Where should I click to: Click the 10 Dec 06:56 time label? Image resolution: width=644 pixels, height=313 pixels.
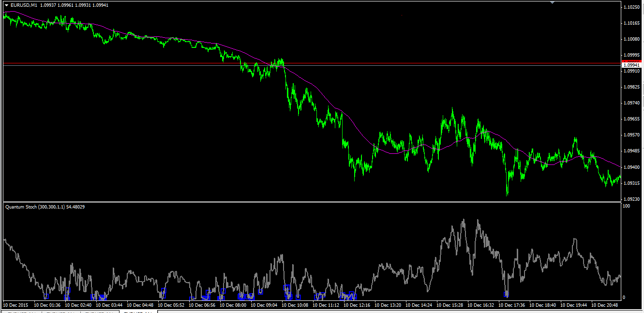pos(202,305)
